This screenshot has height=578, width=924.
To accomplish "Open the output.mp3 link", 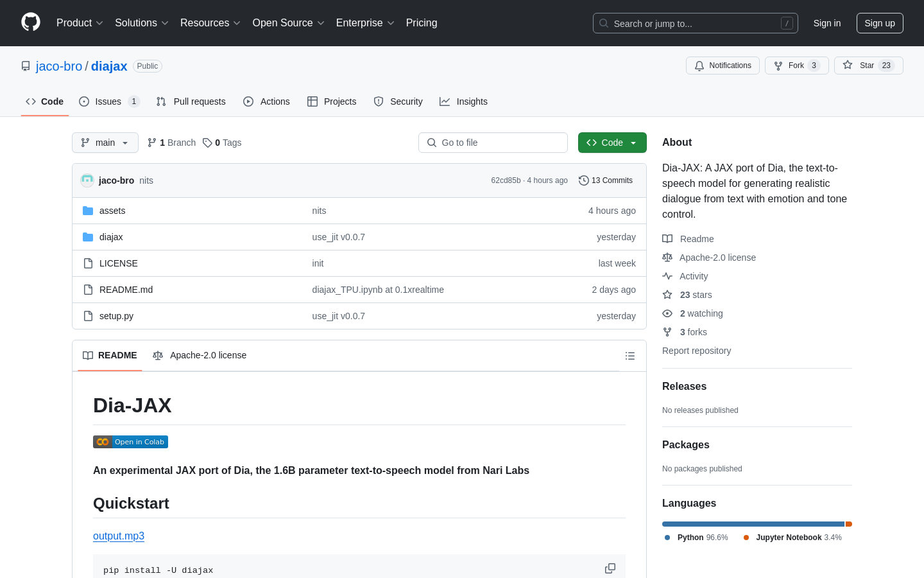I will point(119,536).
